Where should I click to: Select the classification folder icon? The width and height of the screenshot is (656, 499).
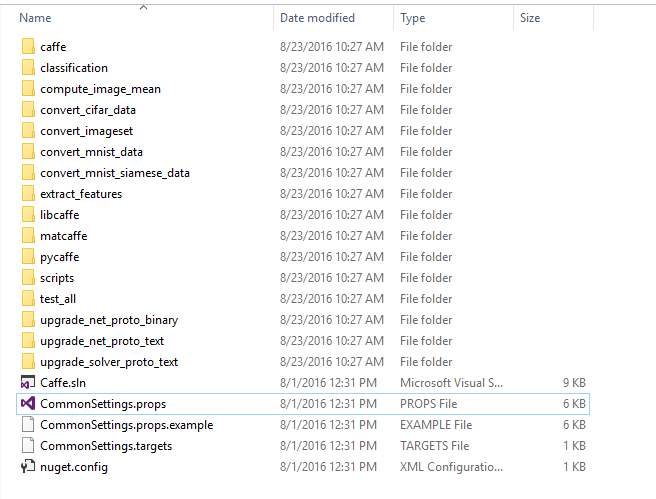28,67
